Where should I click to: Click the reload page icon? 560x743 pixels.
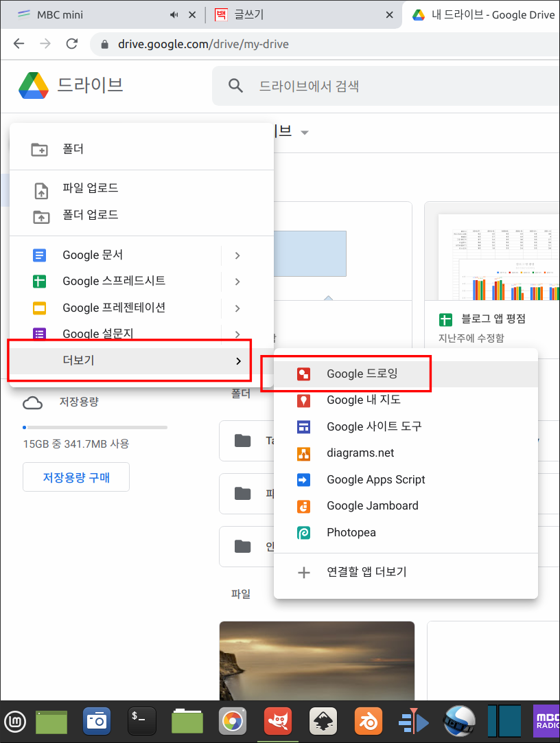(71, 43)
